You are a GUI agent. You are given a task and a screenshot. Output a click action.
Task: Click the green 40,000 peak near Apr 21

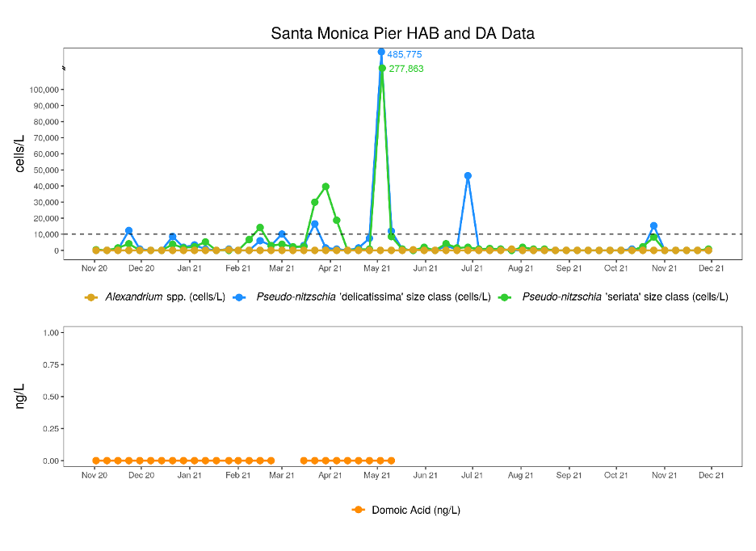tap(325, 187)
